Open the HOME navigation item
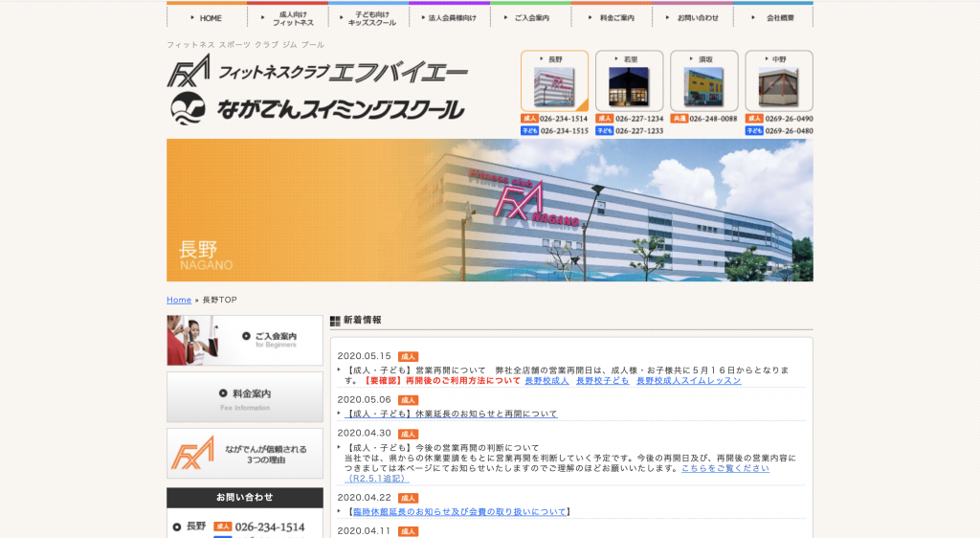 [207, 17]
